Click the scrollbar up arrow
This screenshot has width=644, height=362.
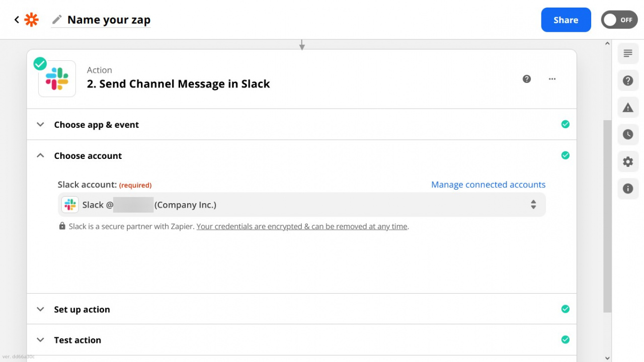click(607, 44)
